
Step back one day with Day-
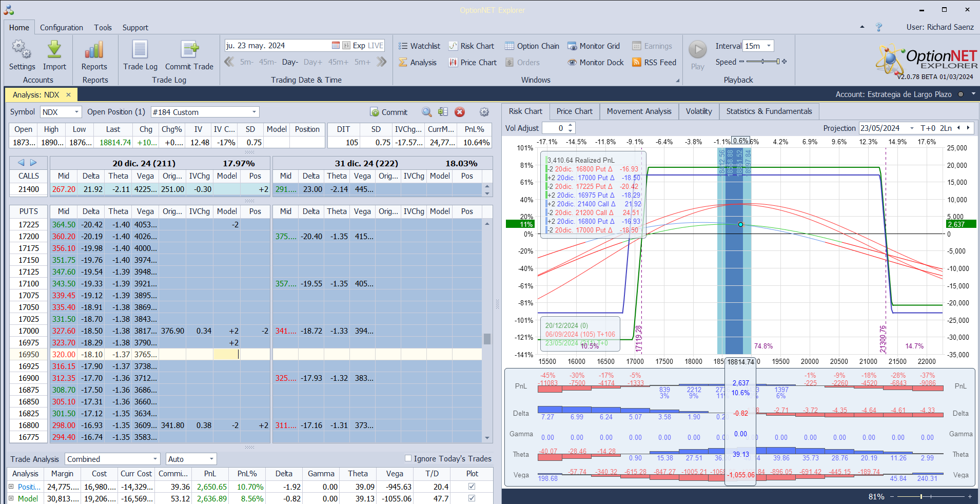coord(290,62)
